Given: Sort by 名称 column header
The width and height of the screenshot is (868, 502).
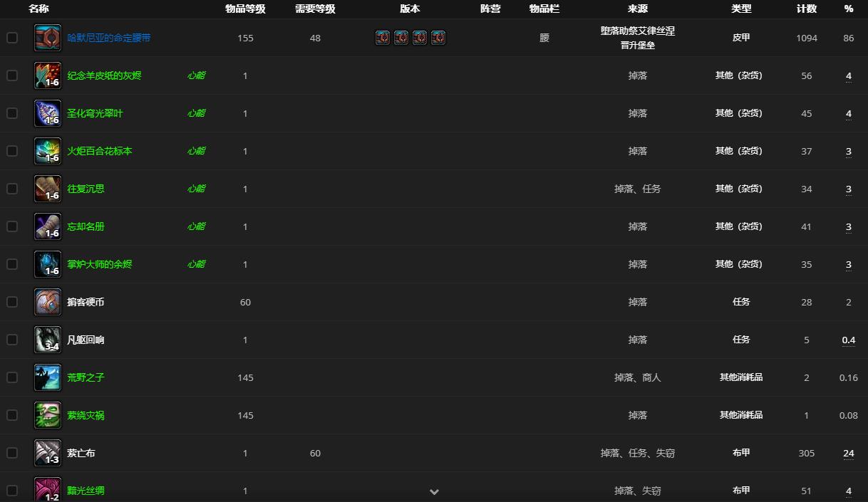Looking at the screenshot, I should pos(38,9).
